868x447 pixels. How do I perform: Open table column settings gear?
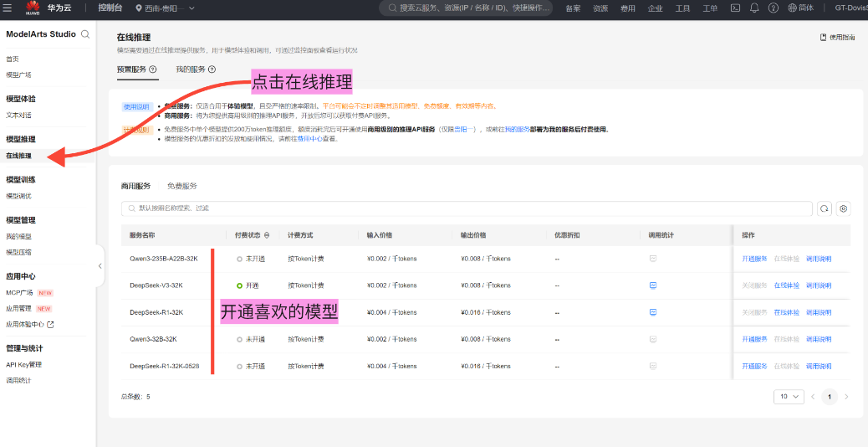coord(843,208)
